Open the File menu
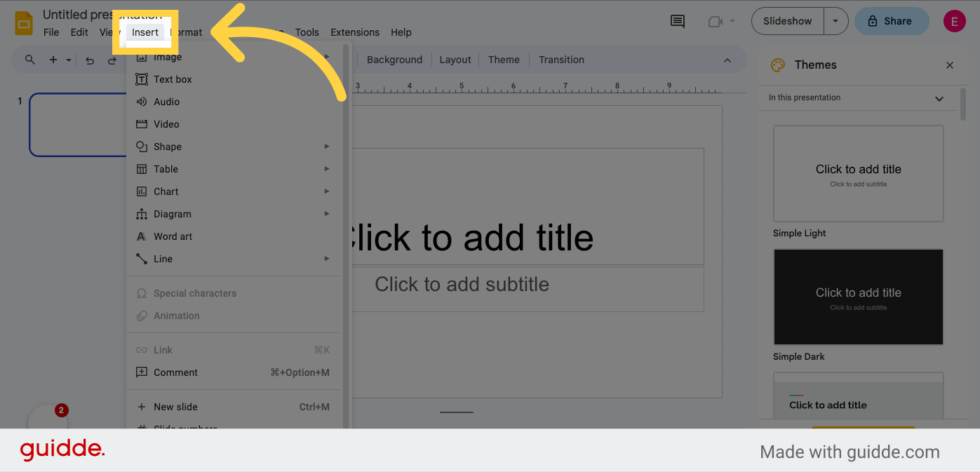 [x=51, y=32]
